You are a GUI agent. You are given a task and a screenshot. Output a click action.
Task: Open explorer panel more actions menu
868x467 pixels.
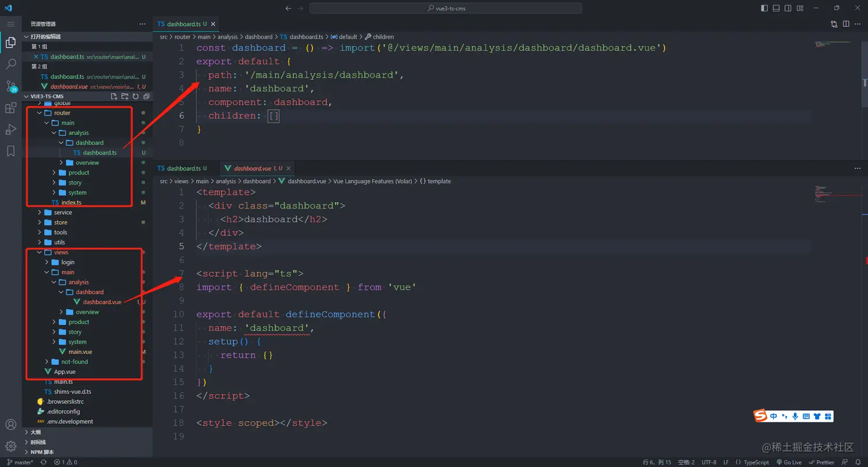142,24
